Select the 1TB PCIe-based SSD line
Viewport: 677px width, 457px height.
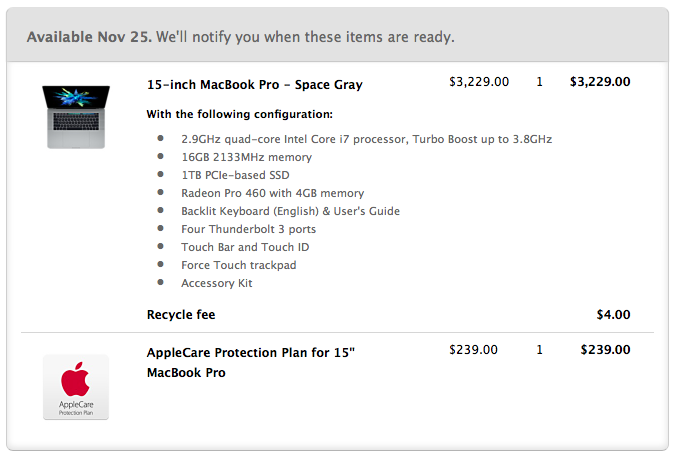[235, 175]
